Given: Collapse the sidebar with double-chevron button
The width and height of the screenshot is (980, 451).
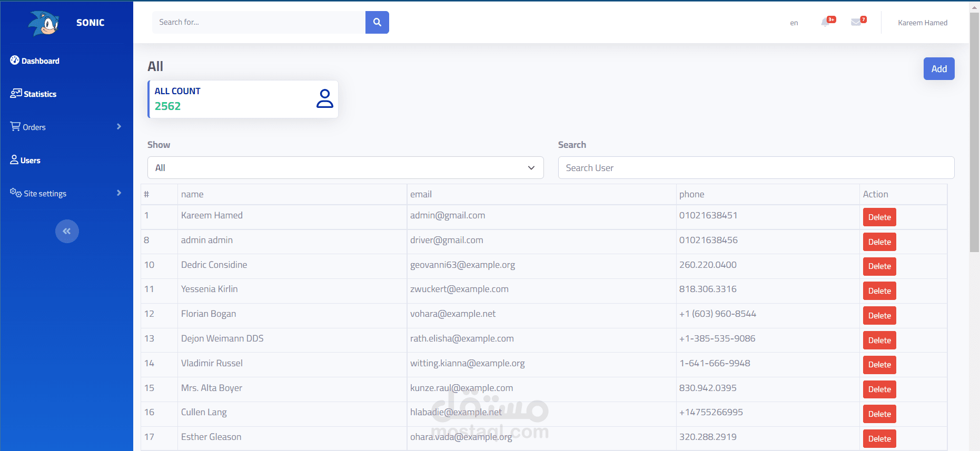Looking at the screenshot, I should click(67, 231).
